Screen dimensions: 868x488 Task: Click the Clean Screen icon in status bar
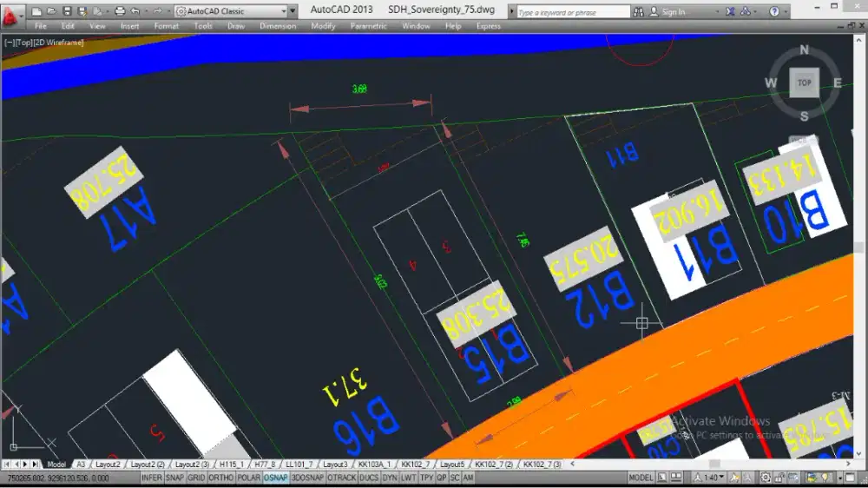pyautogui.click(x=850, y=478)
